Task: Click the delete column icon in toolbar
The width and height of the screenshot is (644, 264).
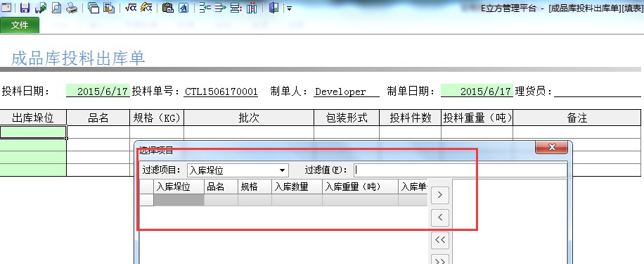Action: (252, 8)
